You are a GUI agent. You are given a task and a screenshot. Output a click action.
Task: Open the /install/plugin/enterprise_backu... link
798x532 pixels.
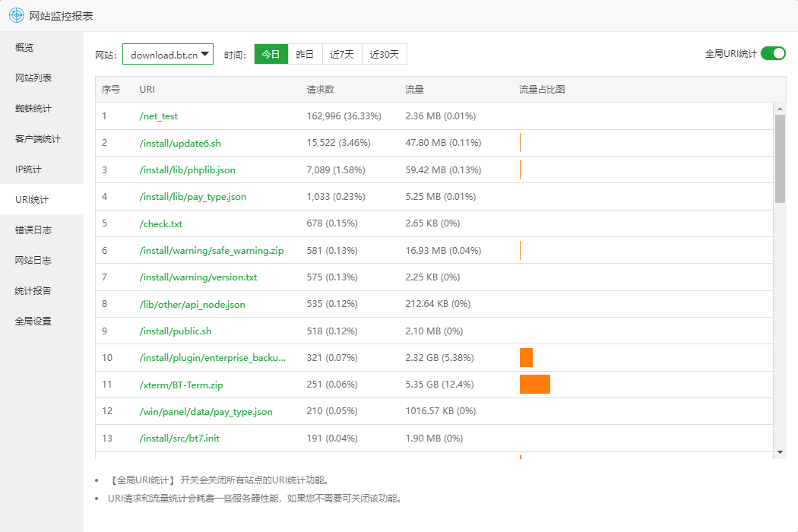pos(213,358)
